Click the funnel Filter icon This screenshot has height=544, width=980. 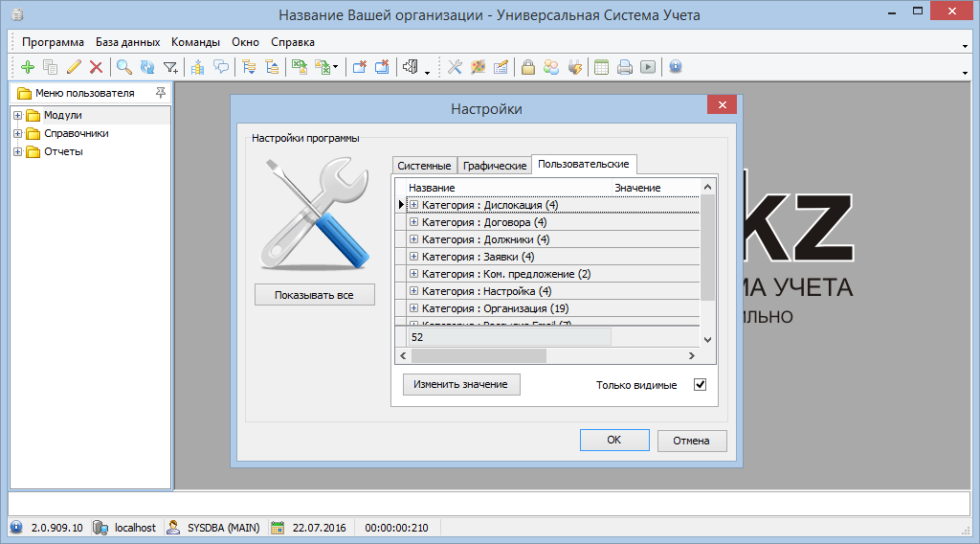pyautogui.click(x=170, y=67)
